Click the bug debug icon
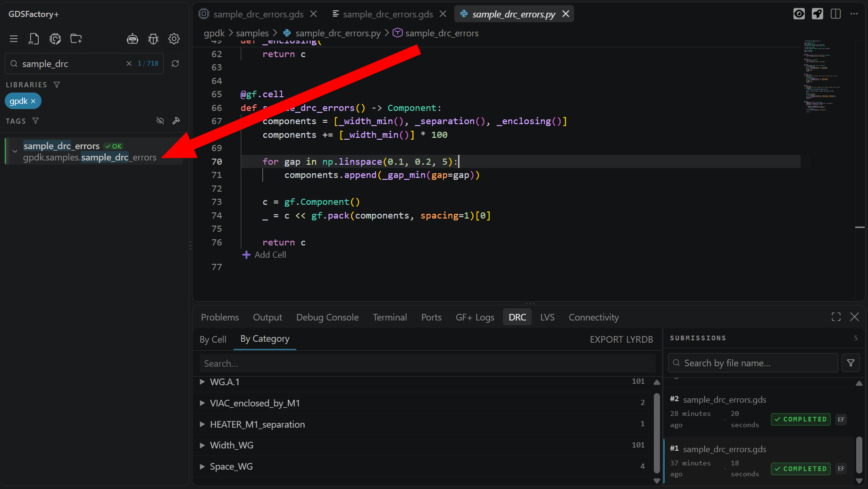This screenshot has width=868, height=489. (x=153, y=39)
